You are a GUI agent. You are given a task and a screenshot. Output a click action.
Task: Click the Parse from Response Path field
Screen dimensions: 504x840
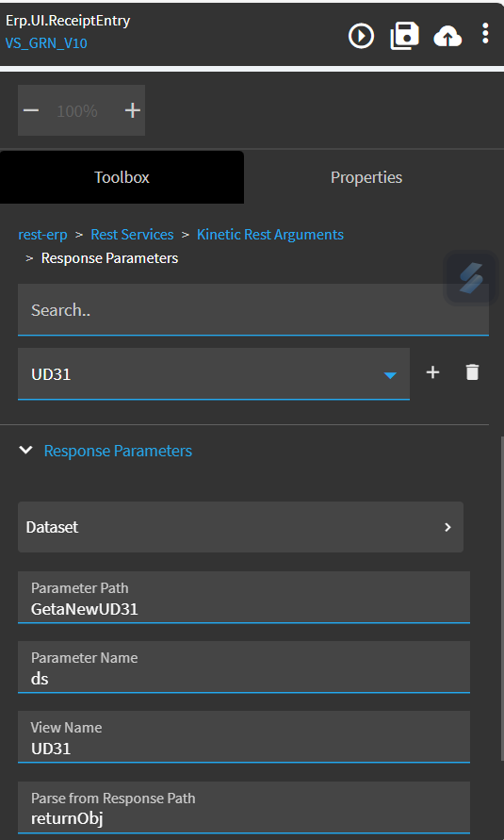tap(244, 808)
